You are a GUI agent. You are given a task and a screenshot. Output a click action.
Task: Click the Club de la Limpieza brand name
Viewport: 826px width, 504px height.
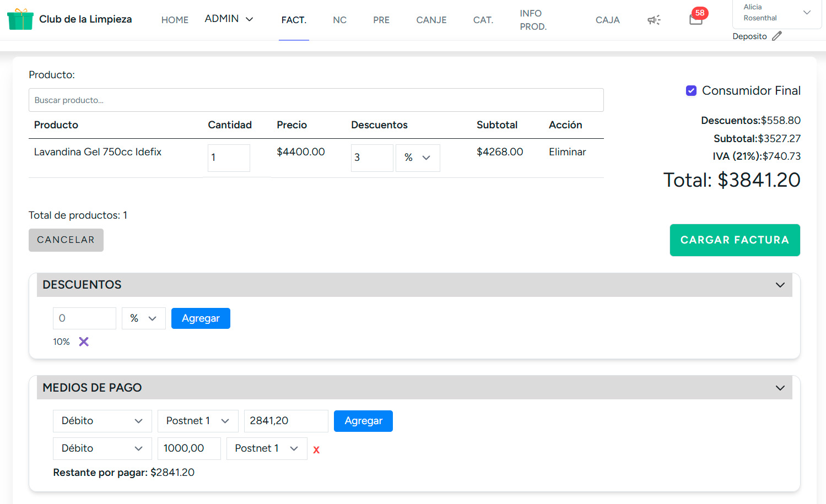(85, 19)
